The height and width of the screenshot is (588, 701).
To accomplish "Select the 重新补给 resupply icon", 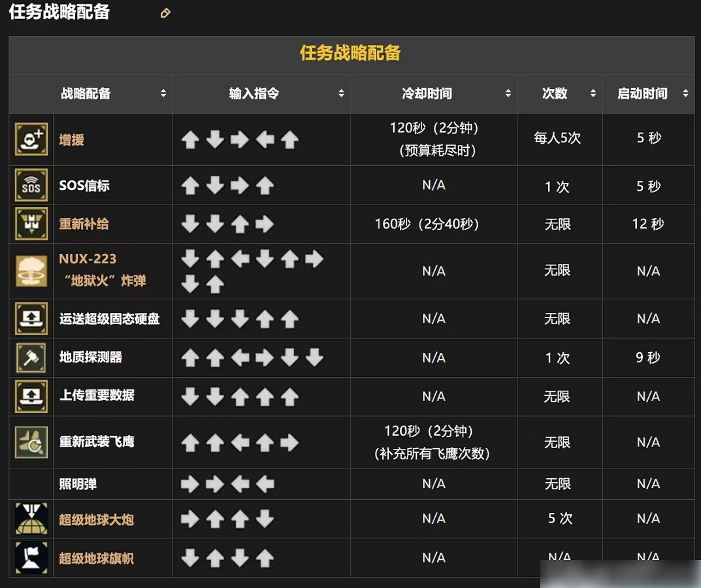I will tap(30, 223).
